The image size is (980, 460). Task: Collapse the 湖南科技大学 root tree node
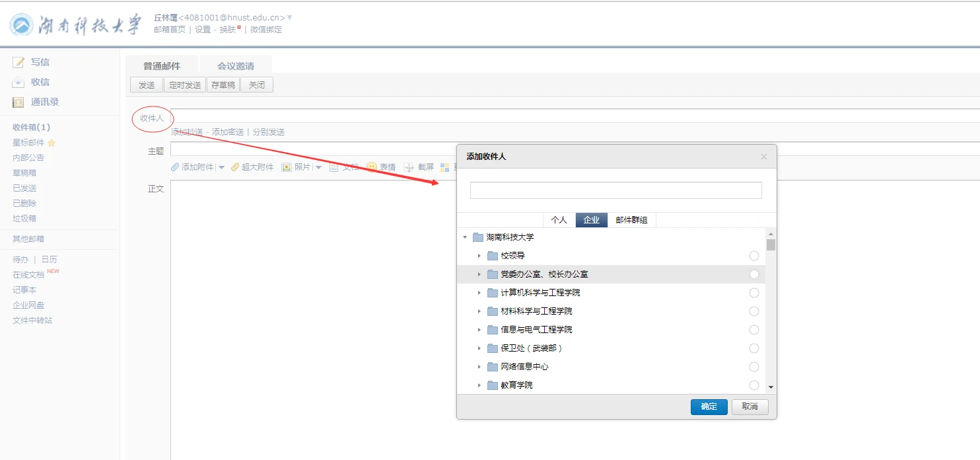[x=465, y=237]
